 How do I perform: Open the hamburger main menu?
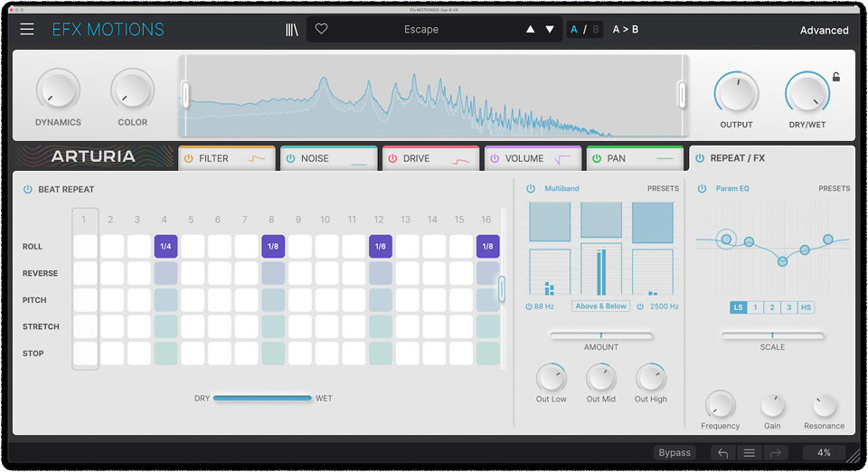click(x=27, y=29)
